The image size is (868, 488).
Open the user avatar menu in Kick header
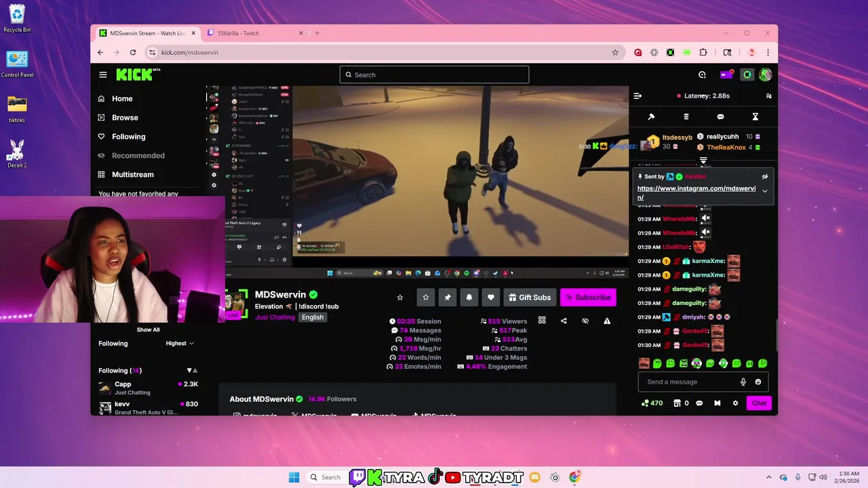(x=765, y=75)
